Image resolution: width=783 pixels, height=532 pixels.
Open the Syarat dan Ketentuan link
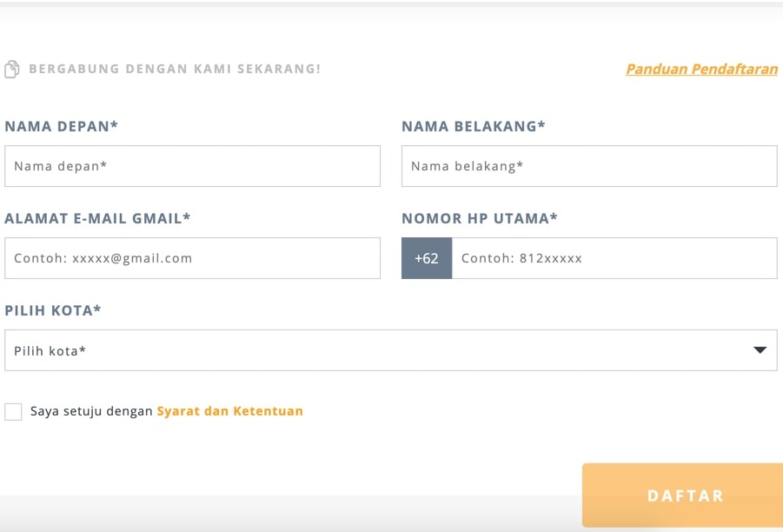229,411
